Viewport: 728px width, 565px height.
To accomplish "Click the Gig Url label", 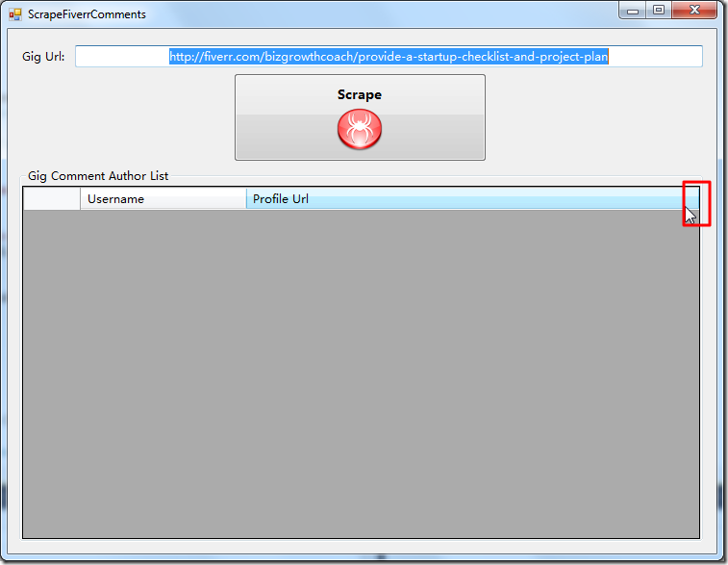I will 43,57.
